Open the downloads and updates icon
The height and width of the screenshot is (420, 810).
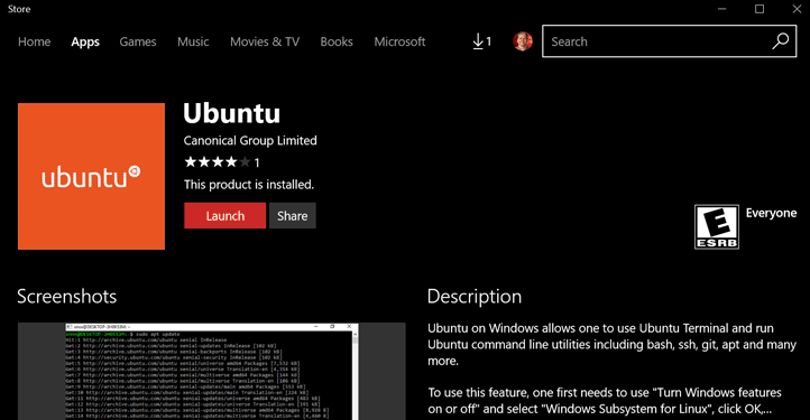tap(482, 41)
